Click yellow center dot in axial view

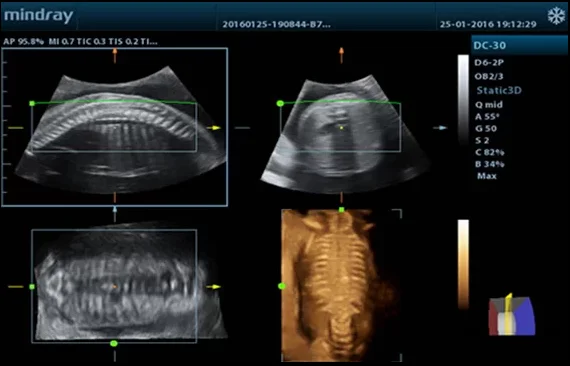coord(341,128)
